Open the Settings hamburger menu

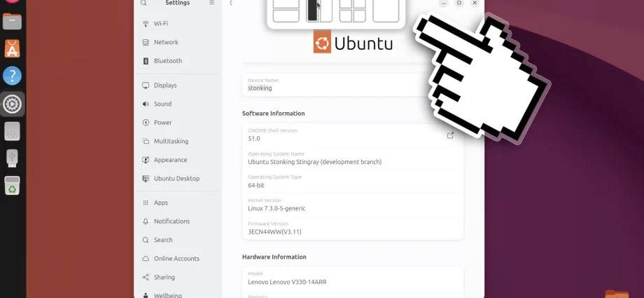click(211, 3)
